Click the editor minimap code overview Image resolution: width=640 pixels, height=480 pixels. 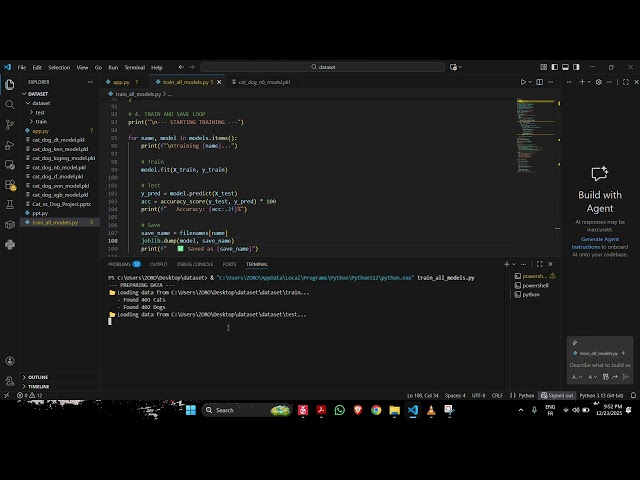[535, 135]
